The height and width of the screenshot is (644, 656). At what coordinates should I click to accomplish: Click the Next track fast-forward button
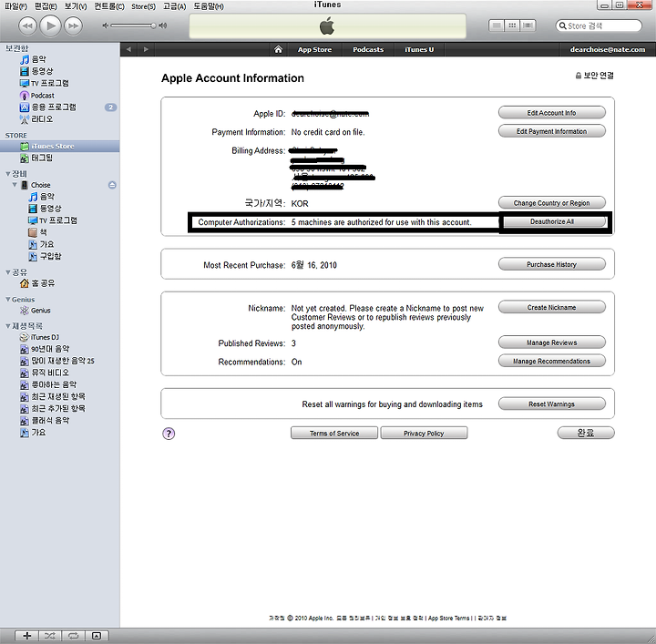tap(73, 26)
